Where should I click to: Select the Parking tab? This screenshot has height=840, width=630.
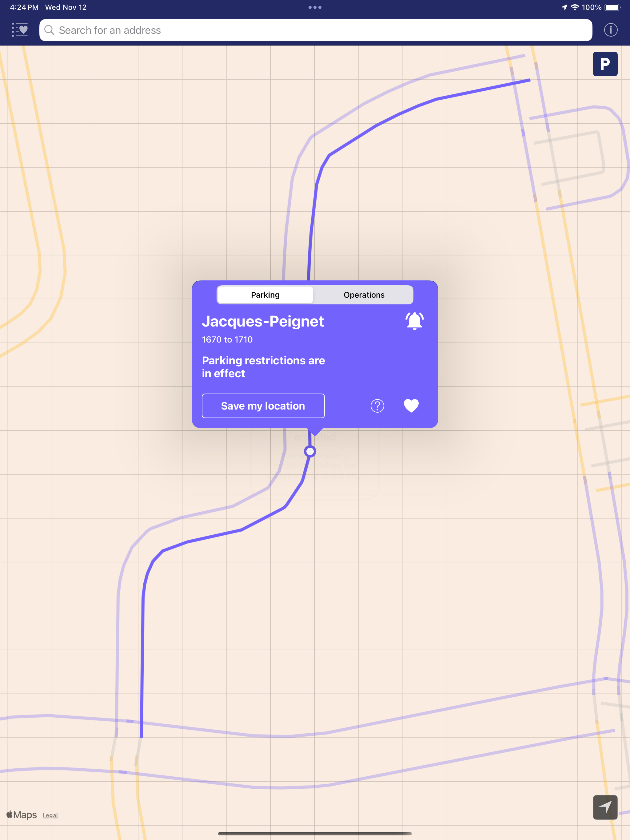tap(265, 295)
